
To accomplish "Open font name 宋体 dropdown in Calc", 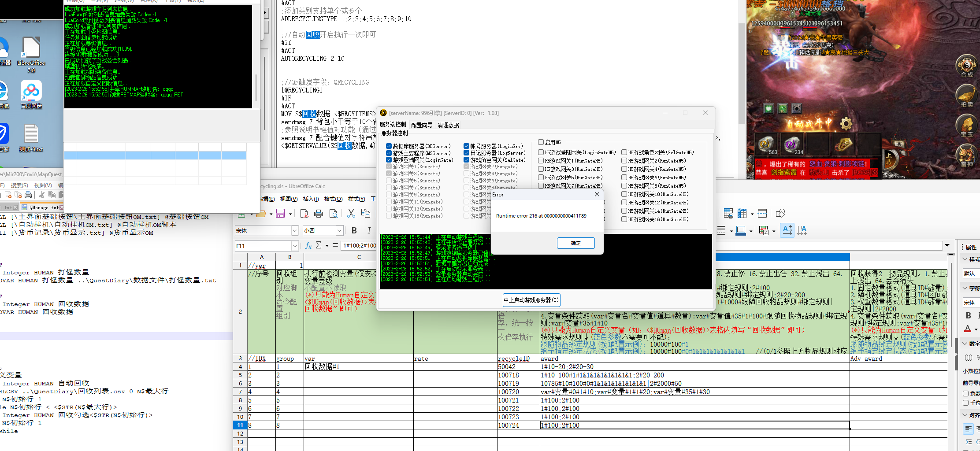I will [x=295, y=230].
